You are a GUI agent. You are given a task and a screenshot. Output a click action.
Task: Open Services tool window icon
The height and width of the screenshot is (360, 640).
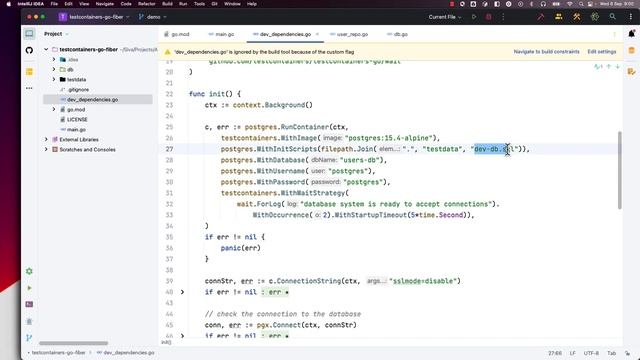[29, 271]
